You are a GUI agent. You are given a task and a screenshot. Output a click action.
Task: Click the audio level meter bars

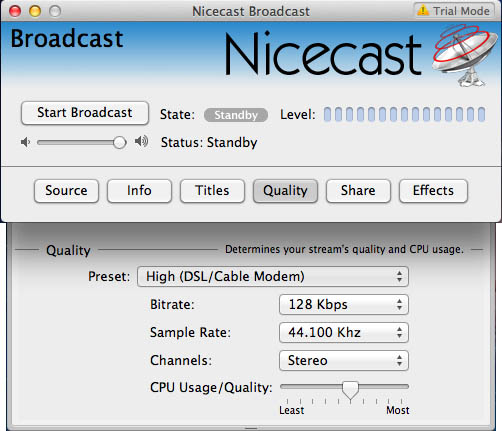[404, 114]
